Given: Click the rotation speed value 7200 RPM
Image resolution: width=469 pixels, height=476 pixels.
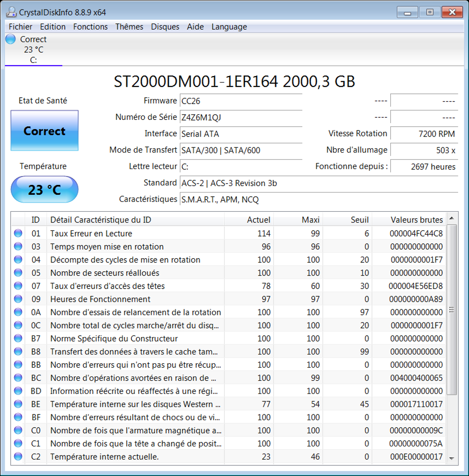Looking at the screenshot, I should (x=424, y=134).
